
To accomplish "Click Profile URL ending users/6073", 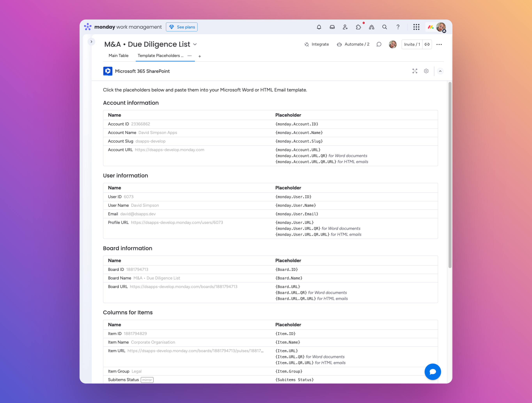I will 177,223.
